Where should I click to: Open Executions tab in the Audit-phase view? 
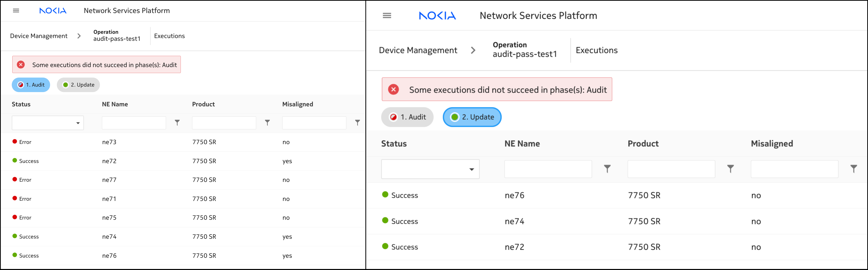tap(169, 36)
